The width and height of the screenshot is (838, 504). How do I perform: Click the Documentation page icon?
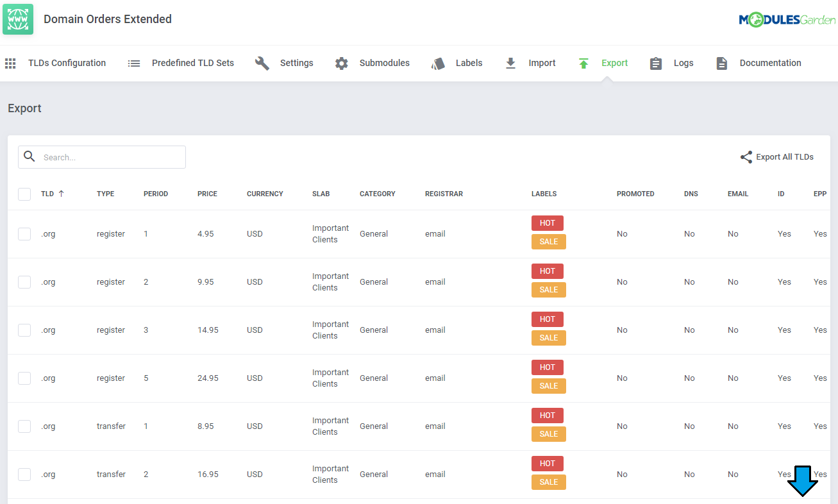(x=722, y=63)
